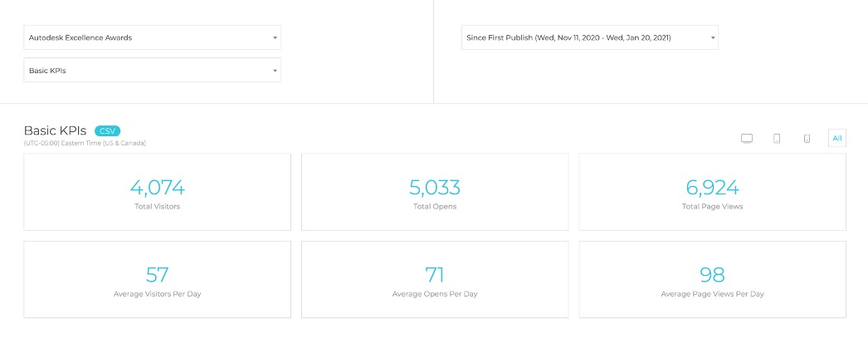The width and height of the screenshot is (868, 339).
Task: Click the Average Page Views Per Day card
Action: [x=712, y=279]
